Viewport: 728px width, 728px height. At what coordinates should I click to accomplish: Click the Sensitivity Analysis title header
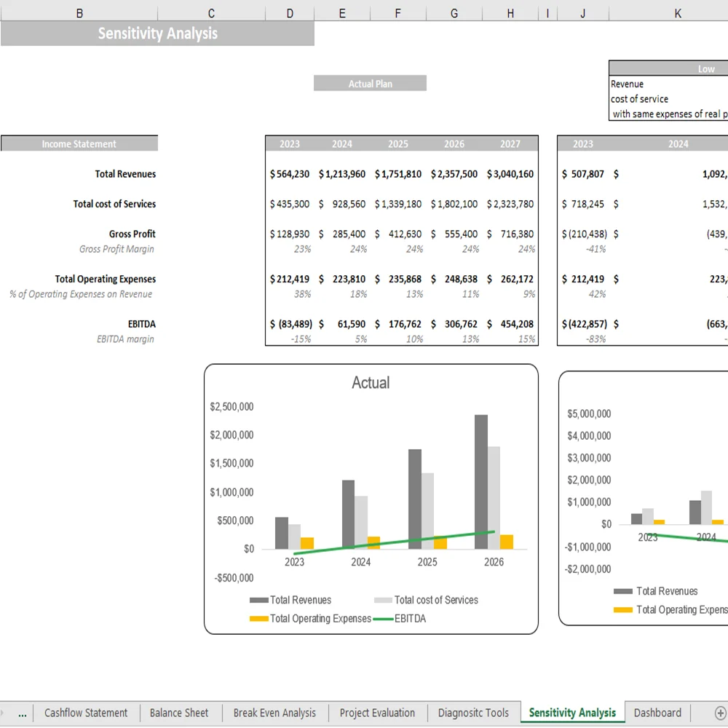(x=157, y=33)
